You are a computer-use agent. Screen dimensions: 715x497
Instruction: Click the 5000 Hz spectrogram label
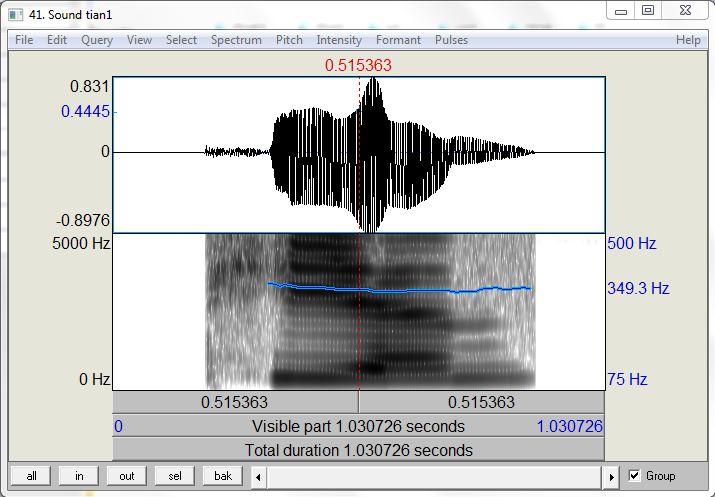81,243
